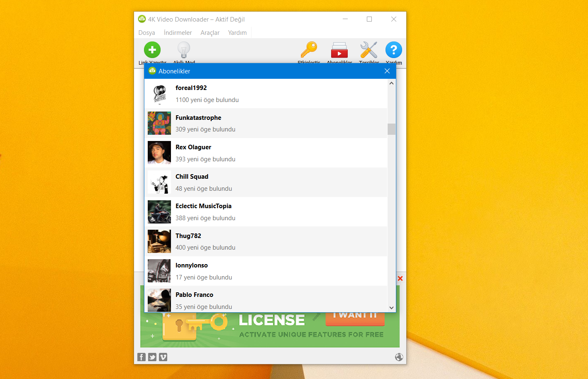The image size is (588, 379).
Task: Click the scrollbar down arrow in Abonelikler
Action: point(391,308)
